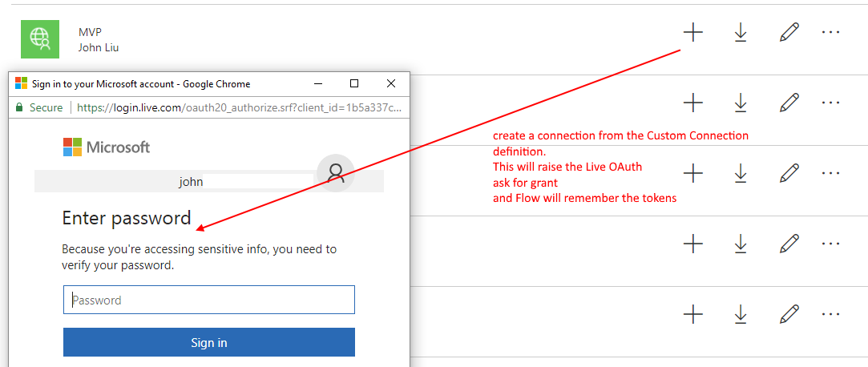Image resolution: width=868 pixels, height=367 pixels.
Task: Open more options for MVP connector
Action: (830, 32)
